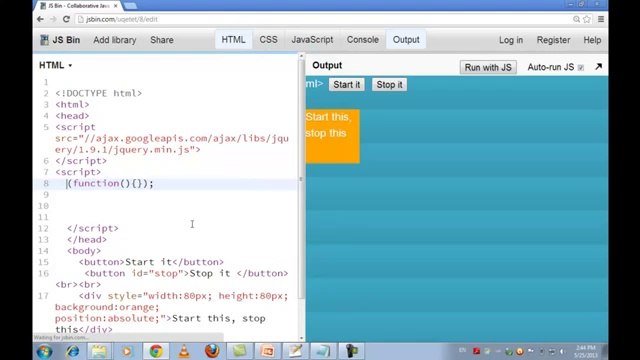The width and height of the screenshot is (640, 360).
Task: Open PowerPoint on the taskbar
Action: coord(268,351)
